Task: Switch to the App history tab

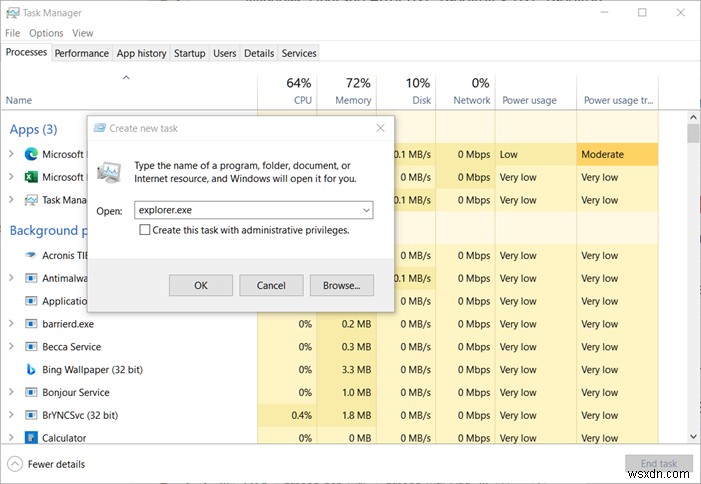Action: (x=141, y=53)
